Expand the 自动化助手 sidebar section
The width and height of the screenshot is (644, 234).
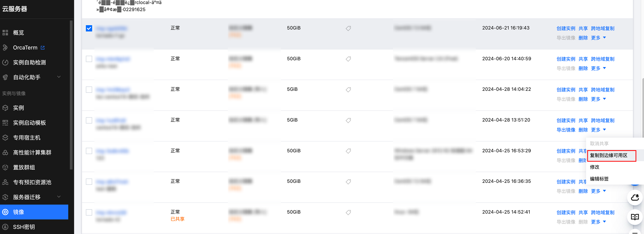point(59,77)
